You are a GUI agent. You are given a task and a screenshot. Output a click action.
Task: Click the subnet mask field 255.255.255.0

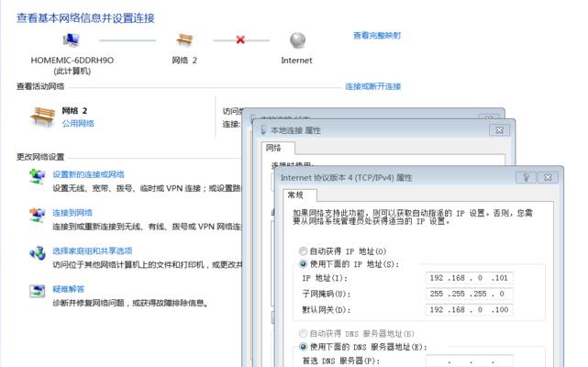(x=469, y=294)
